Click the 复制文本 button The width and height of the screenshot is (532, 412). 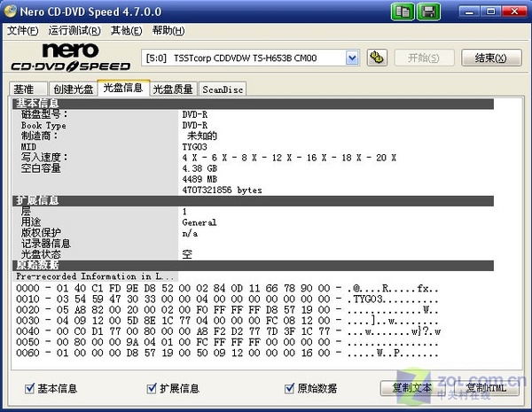pos(412,387)
